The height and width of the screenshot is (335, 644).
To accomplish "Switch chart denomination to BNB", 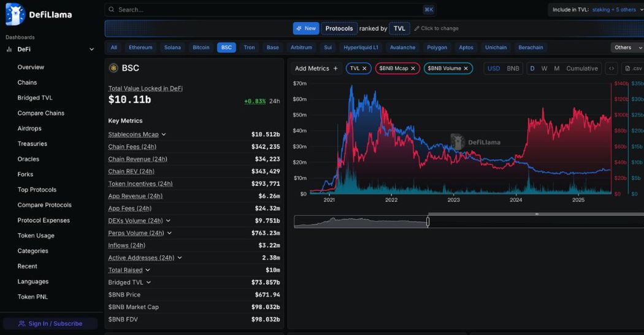I will (x=513, y=69).
